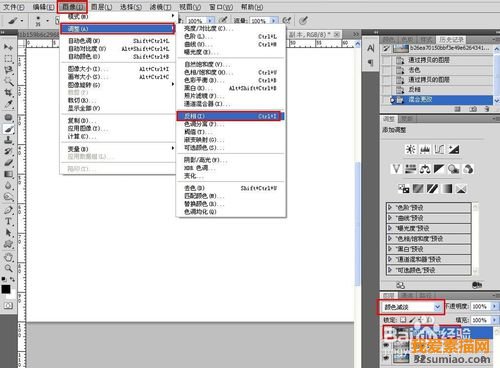Viewport: 500px width, 368px height.
Task: Expand the "曝光度" 预设 list
Action: (x=390, y=228)
